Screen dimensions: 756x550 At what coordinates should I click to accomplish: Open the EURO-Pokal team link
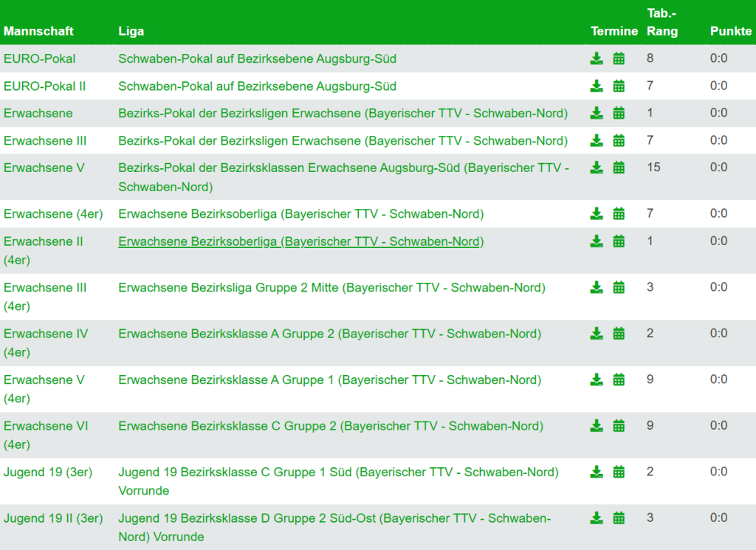(x=40, y=59)
